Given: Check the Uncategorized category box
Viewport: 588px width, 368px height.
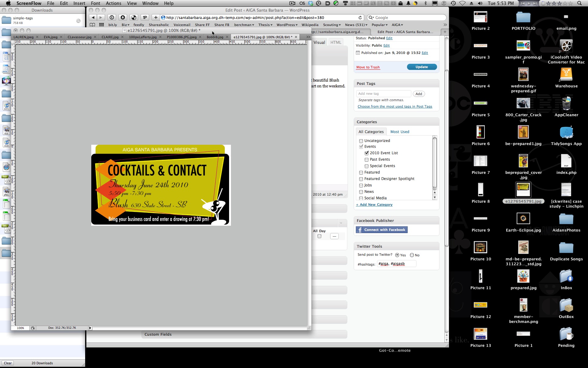Looking at the screenshot, I should 361,141.
